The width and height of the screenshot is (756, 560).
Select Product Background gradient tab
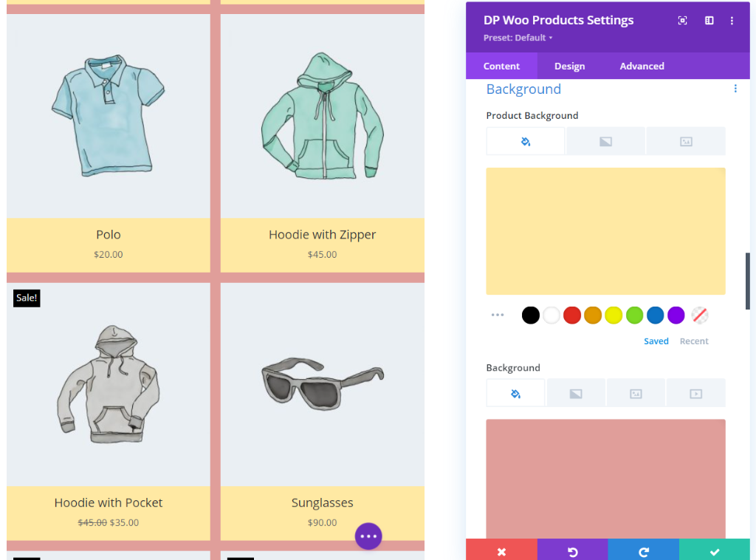click(605, 141)
